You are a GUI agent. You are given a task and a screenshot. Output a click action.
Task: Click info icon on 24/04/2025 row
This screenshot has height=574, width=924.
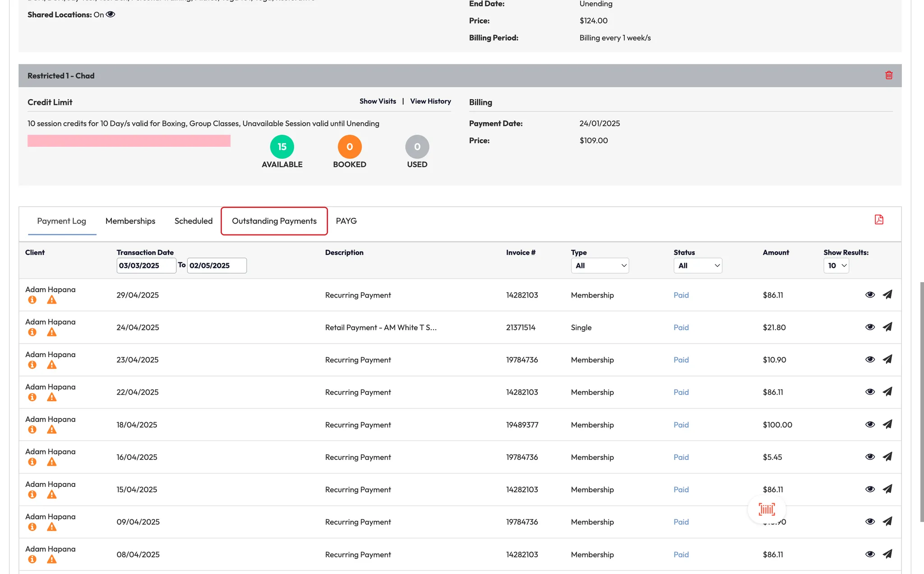[x=32, y=332]
